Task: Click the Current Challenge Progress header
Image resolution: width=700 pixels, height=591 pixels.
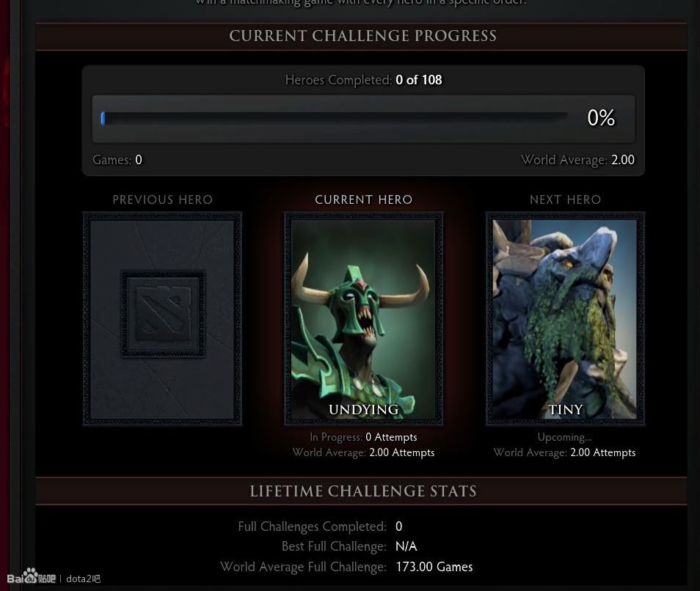Action: click(x=362, y=36)
